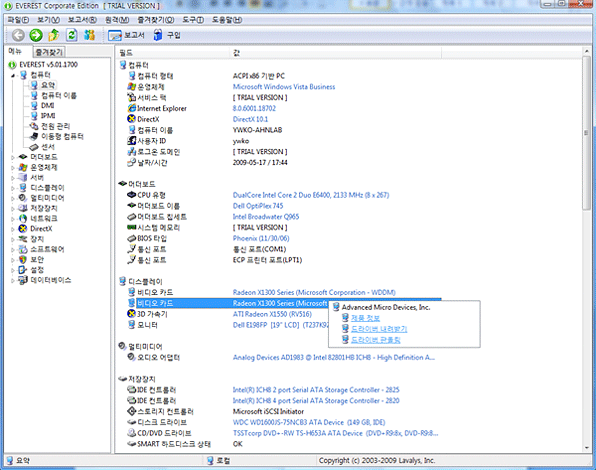Open the 보고서(R) menu

pos(82,20)
